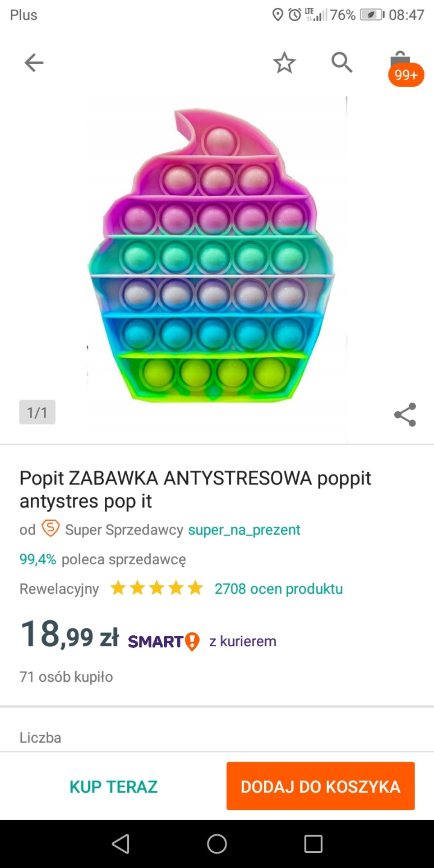434x868 pixels.
Task: Tap the 99,4% seller recommendation rating
Action: [x=38, y=559]
